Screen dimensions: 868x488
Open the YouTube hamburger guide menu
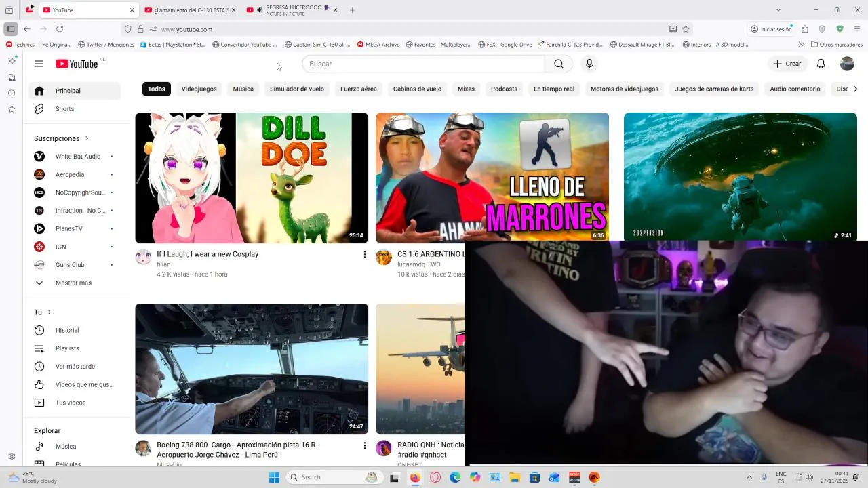click(39, 64)
